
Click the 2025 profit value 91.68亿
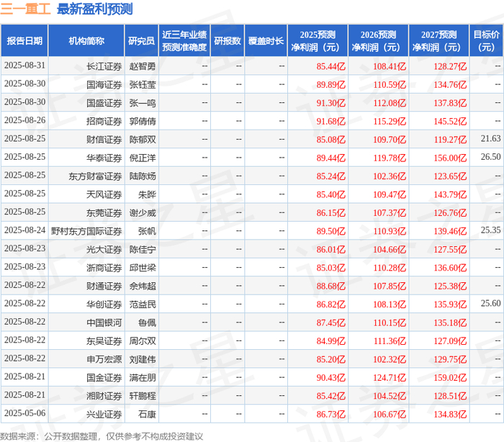(x=330, y=122)
